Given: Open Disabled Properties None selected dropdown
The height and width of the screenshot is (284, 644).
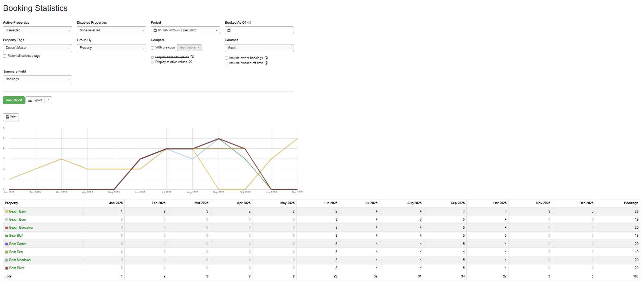Looking at the screenshot, I should pos(111,30).
